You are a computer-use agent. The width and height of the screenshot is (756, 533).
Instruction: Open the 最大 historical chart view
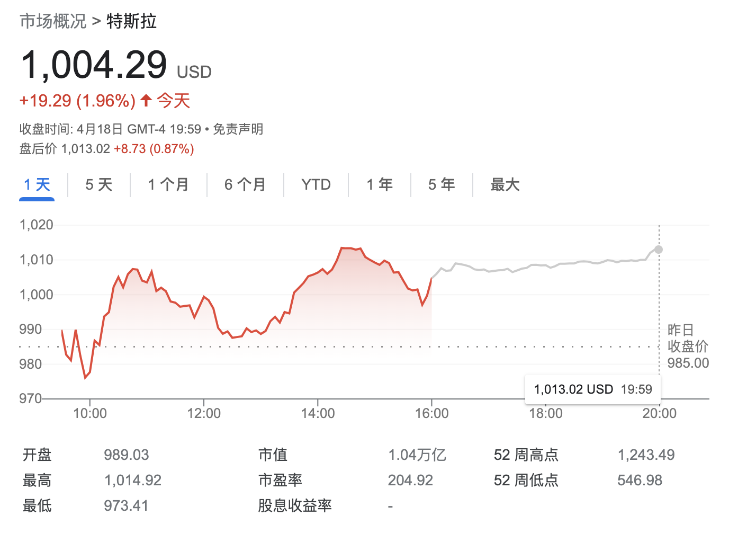coord(503,184)
